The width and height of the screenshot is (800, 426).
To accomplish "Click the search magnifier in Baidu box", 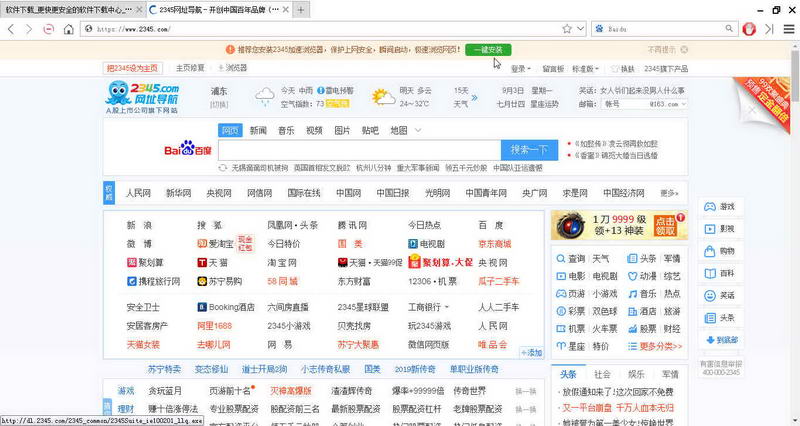I will coord(729,29).
